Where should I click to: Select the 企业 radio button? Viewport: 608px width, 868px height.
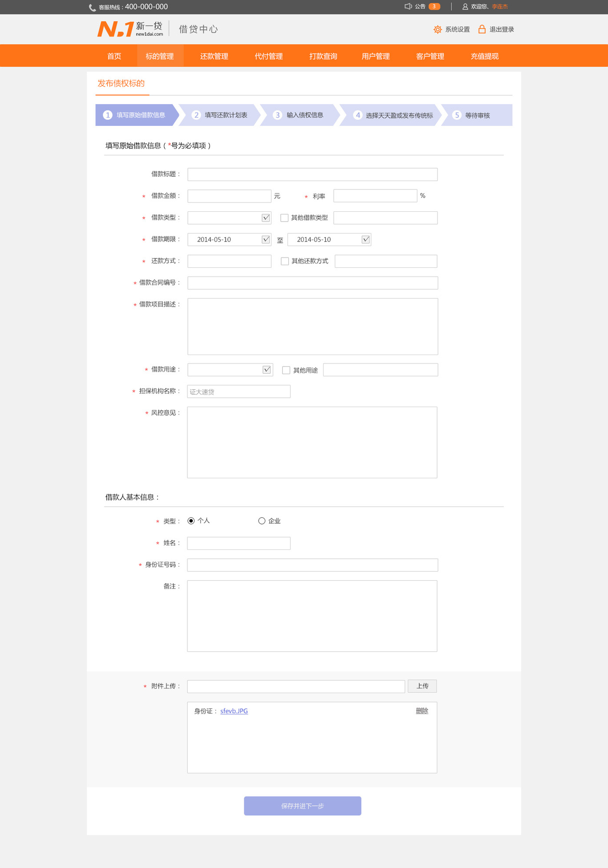(262, 521)
